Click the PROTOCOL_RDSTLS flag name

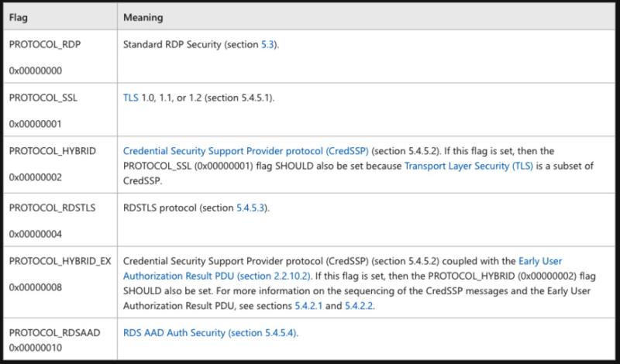pos(52,208)
